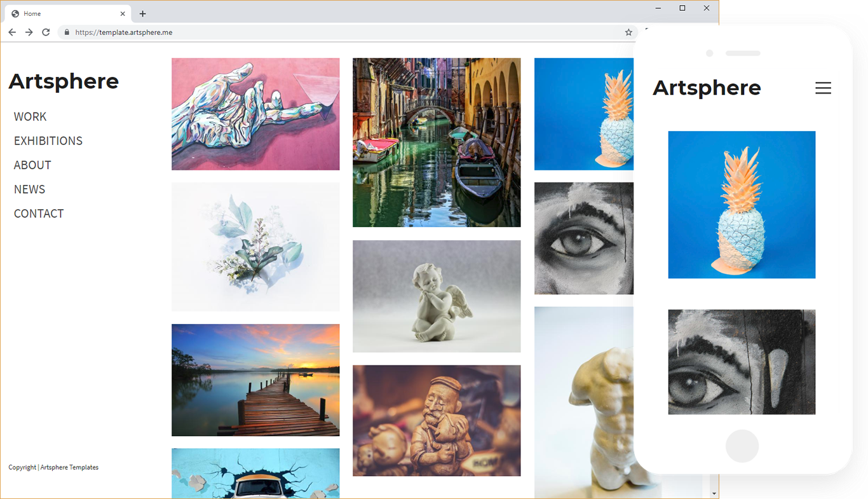Bookmark page using the star icon
868x499 pixels.
click(628, 32)
